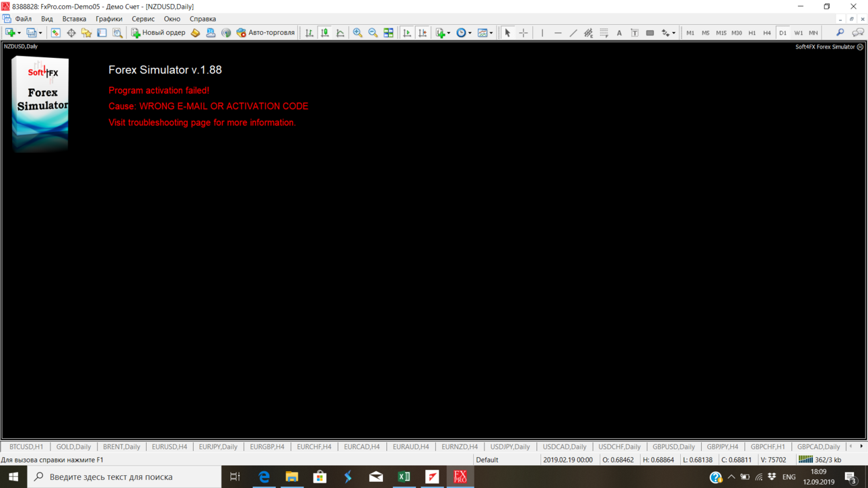The image size is (868, 488).
Task: Tile chart windows icon
Action: pos(388,32)
